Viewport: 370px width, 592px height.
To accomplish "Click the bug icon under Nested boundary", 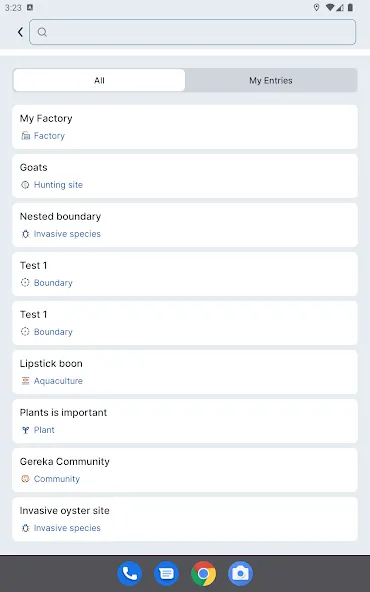I will (x=25, y=234).
